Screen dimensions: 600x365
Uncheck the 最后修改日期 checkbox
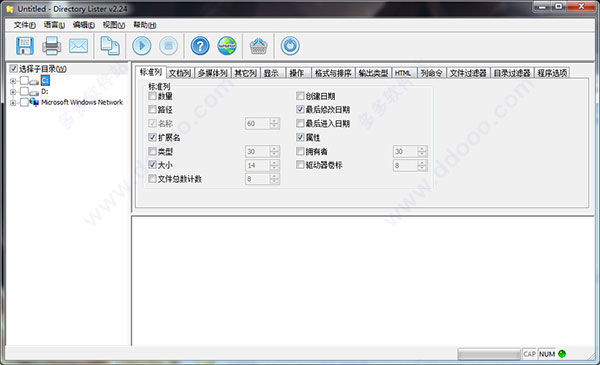pyautogui.click(x=300, y=109)
